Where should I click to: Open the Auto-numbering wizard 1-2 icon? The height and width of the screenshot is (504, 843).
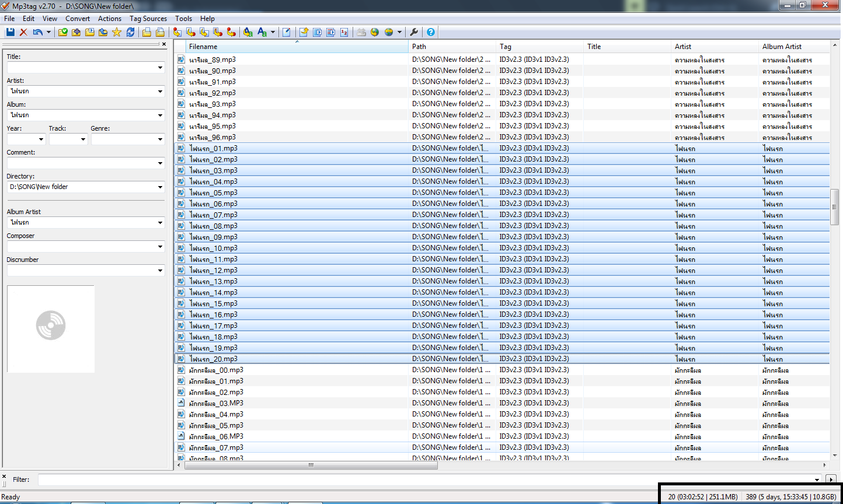(x=344, y=32)
